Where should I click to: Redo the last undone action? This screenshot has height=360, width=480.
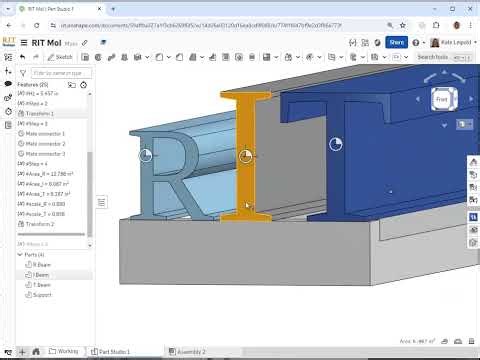pyautogui.click(x=36, y=57)
